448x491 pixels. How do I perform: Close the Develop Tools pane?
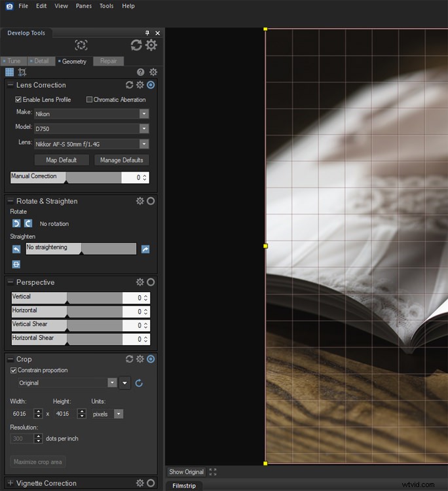click(158, 33)
